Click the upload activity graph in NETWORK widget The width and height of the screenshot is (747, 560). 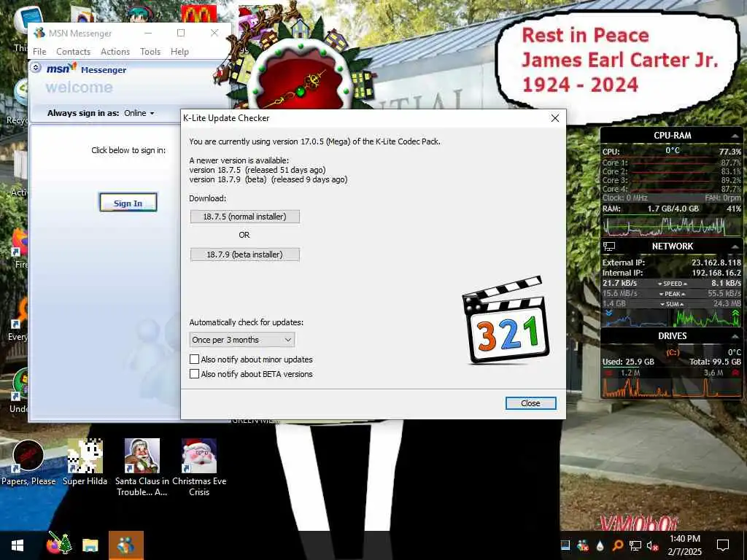point(707,318)
